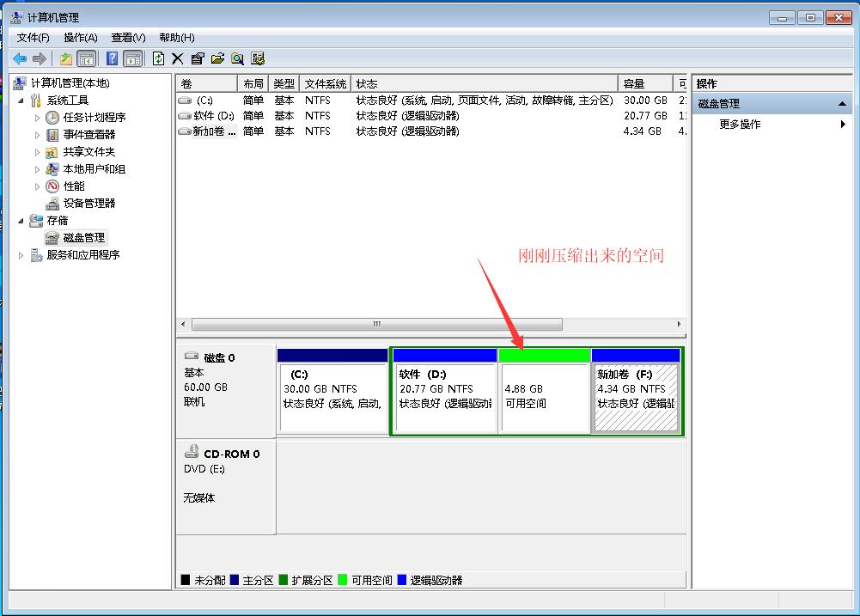This screenshot has height=616, width=860.
Task: Click the Back navigation arrow
Action: coord(19,58)
